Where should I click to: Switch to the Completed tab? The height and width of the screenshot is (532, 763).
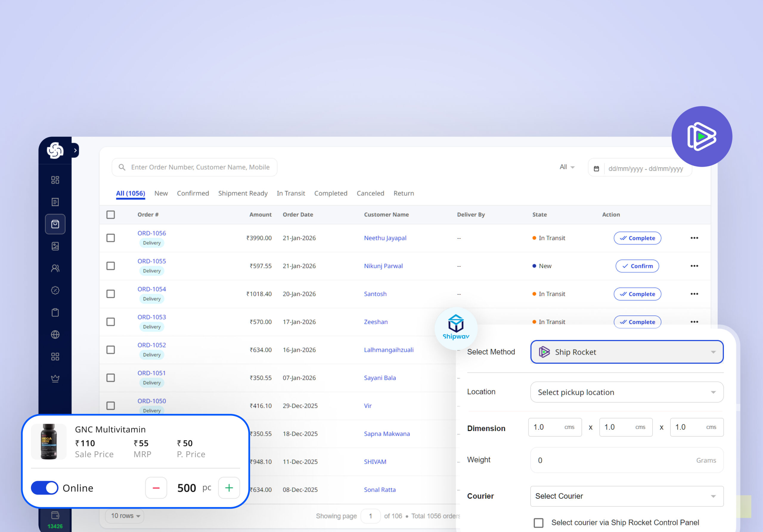(x=331, y=193)
